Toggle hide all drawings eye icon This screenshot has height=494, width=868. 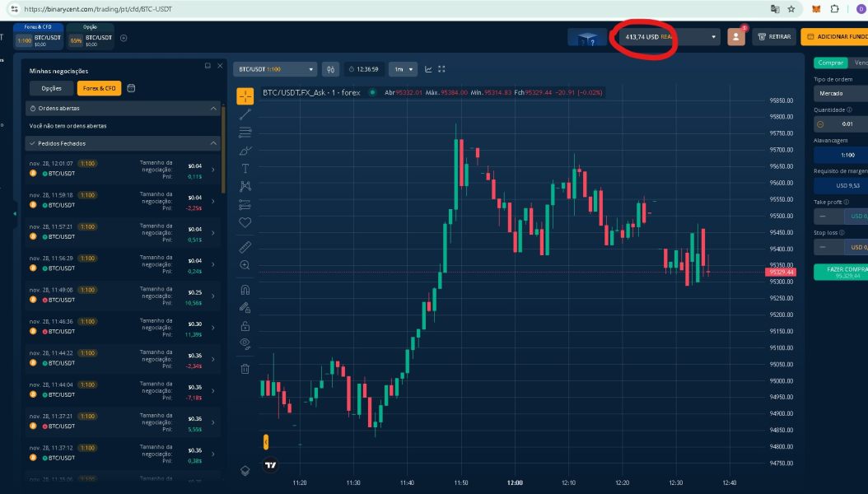[x=245, y=343]
